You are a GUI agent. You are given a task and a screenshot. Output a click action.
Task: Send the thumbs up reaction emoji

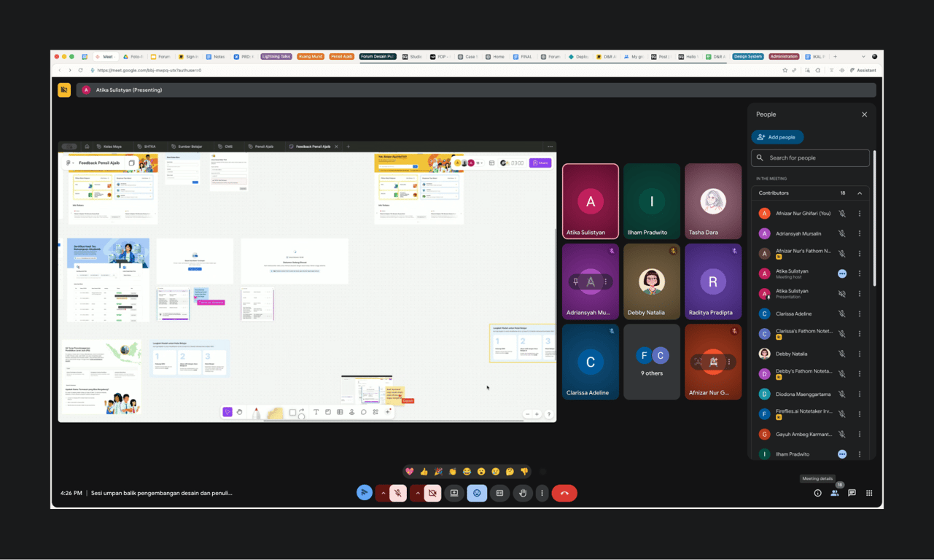(x=423, y=472)
